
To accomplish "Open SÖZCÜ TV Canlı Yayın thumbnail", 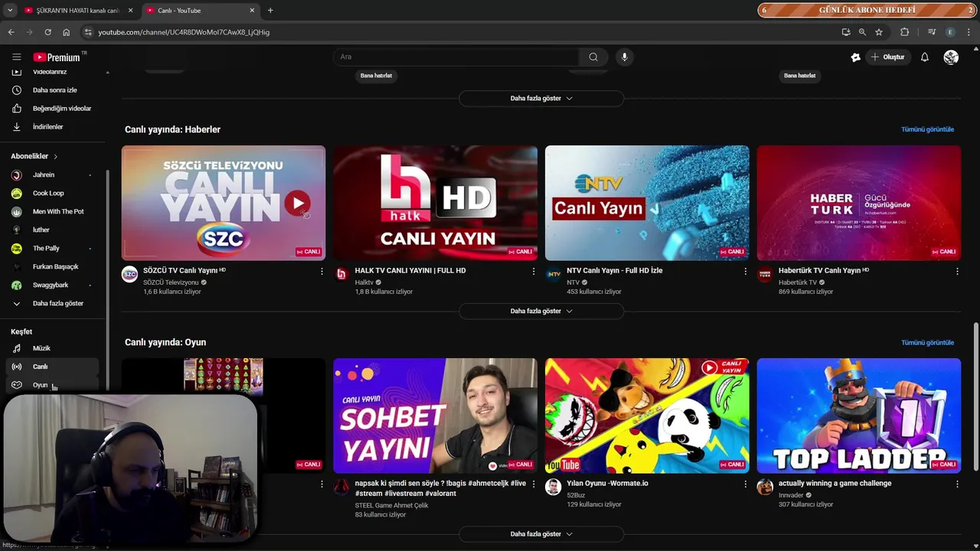I will pyautogui.click(x=224, y=203).
